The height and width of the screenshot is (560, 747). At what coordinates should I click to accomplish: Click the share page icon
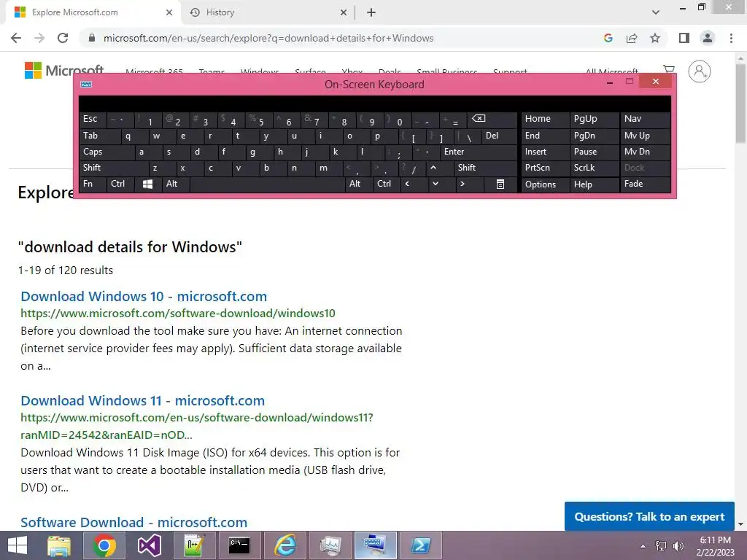click(632, 38)
